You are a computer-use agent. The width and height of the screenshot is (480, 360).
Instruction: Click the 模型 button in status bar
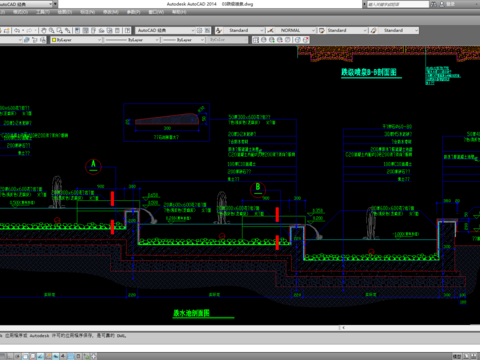(x=457, y=356)
